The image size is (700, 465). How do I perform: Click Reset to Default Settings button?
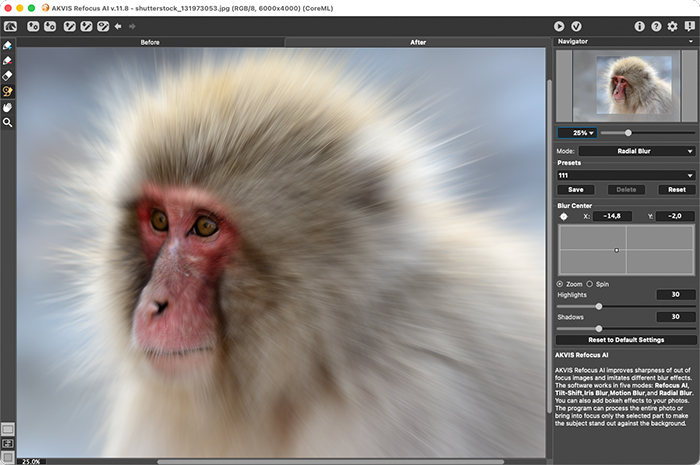coord(626,340)
